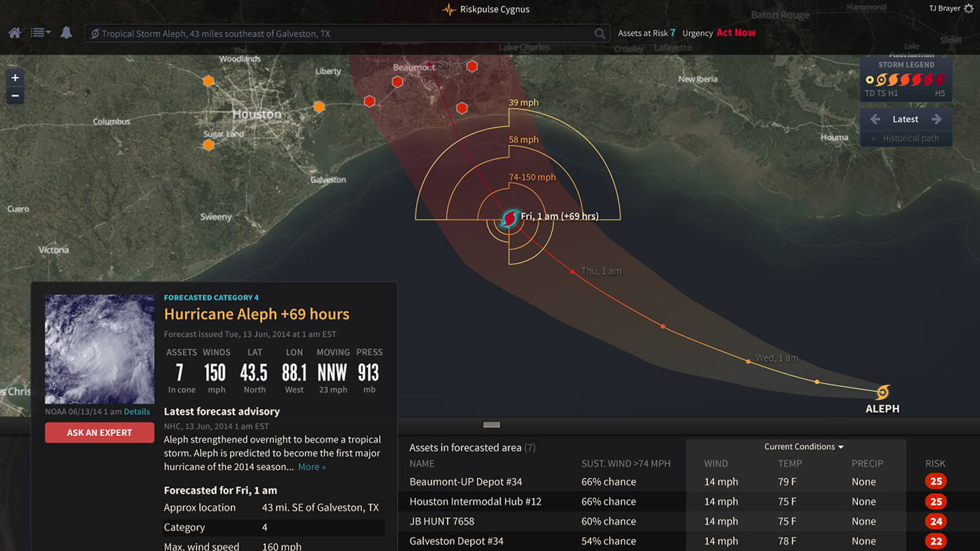Sort by SUST. WIND >74 MPH header
The width and height of the screenshot is (980, 551).
click(x=626, y=464)
